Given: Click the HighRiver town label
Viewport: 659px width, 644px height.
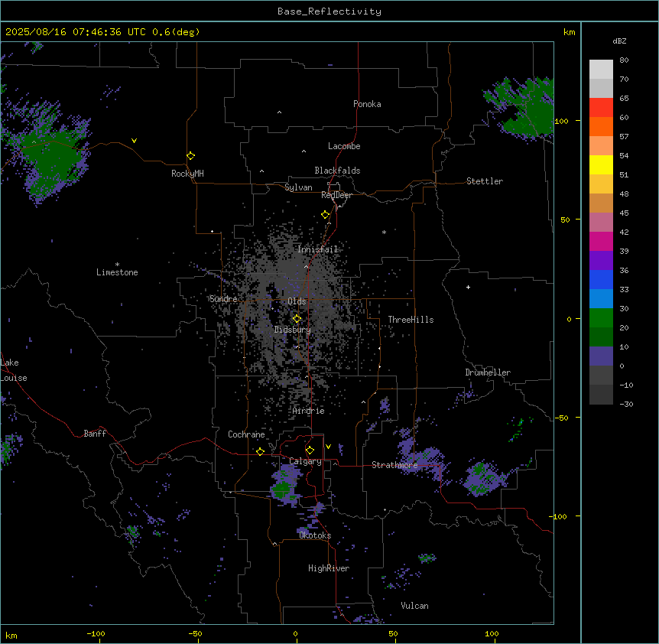Looking at the screenshot, I should (x=329, y=568).
